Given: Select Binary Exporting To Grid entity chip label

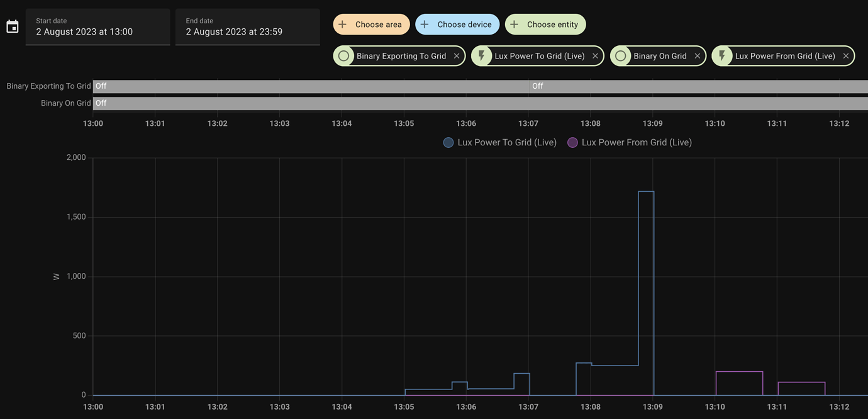Looking at the screenshot, I should pyautogui.click(x=401, y=56).
